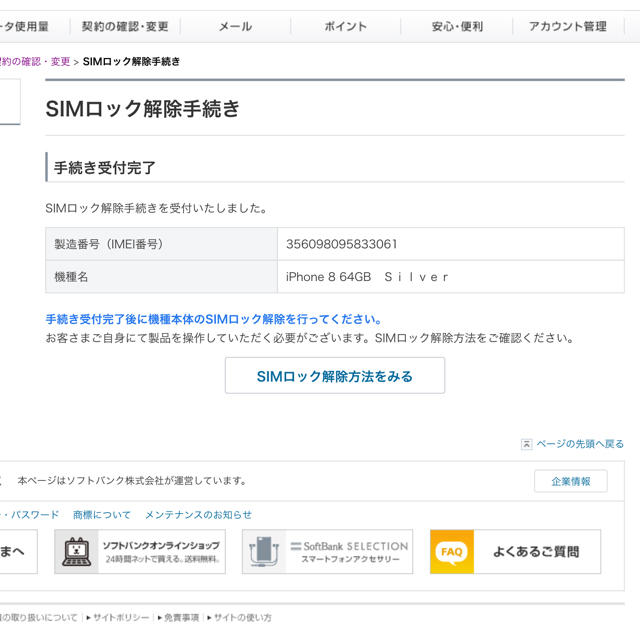Click the ページの先頭へ戻る link
The height and width of the screenshot is (640, 640).
click(580, 444)
